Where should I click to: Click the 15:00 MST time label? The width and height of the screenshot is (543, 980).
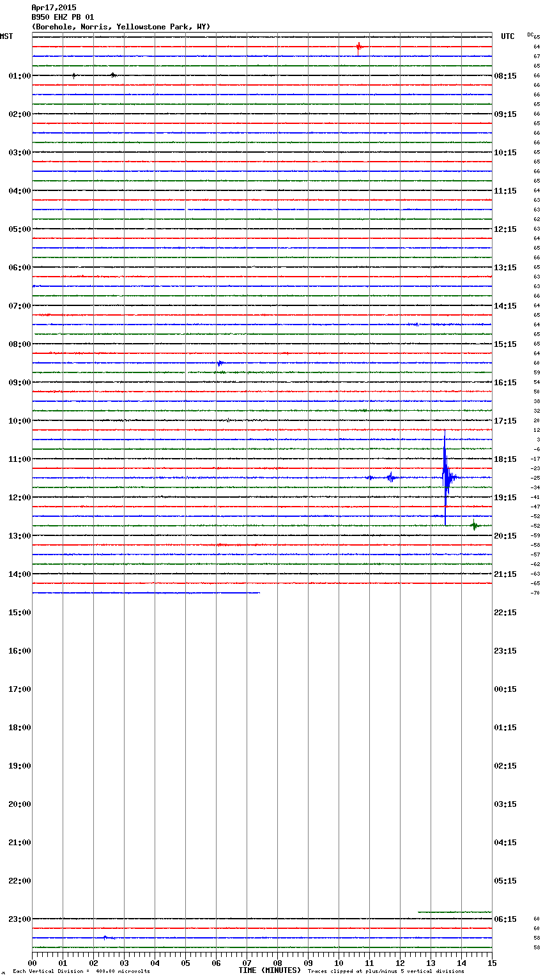[20, 613]
